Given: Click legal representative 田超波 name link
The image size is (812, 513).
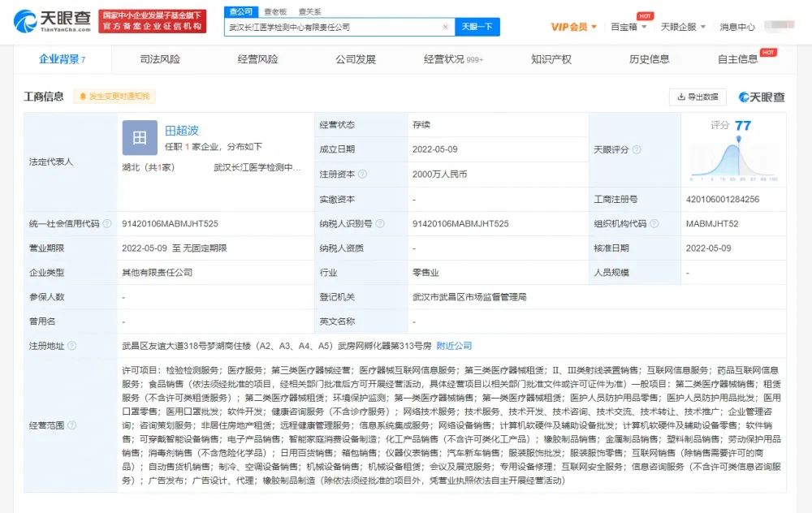Looking at the screenshot, I should click(x=182, y=131).
